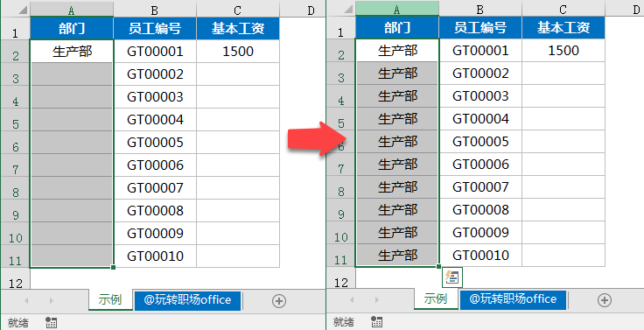Select 生产部 beside GT00010 in right sheet
This screenshot has height=330, width=644.
coord(397,256)
